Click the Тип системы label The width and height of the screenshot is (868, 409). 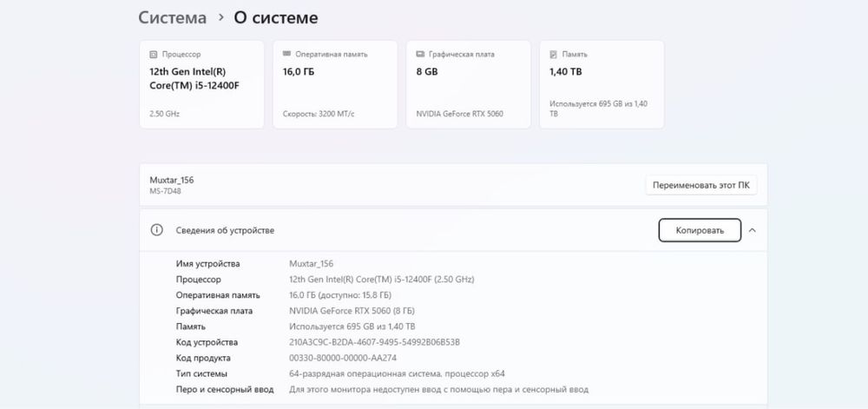201,373
